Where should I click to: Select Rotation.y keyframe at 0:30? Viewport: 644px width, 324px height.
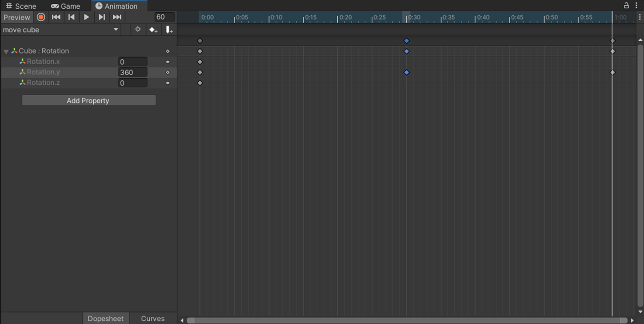point(406,72)
